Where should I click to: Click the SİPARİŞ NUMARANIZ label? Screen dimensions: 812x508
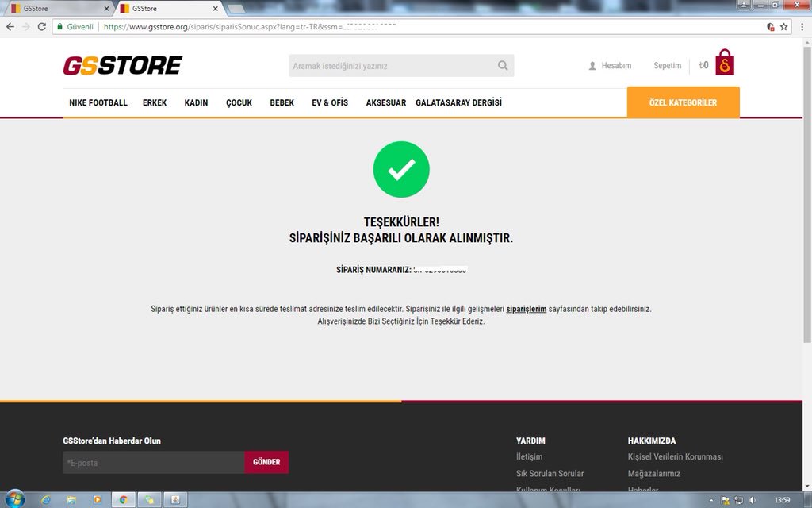point(374,270)
